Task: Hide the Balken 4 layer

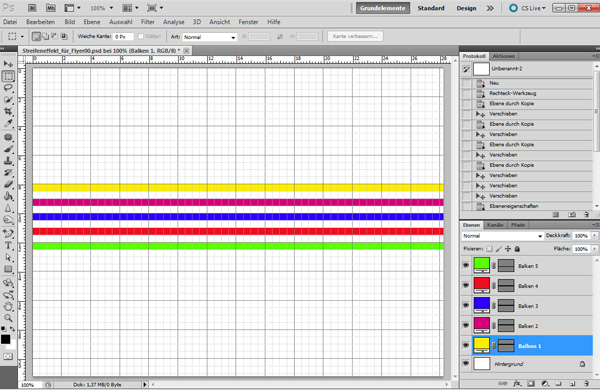Action: tap(466, 286)
